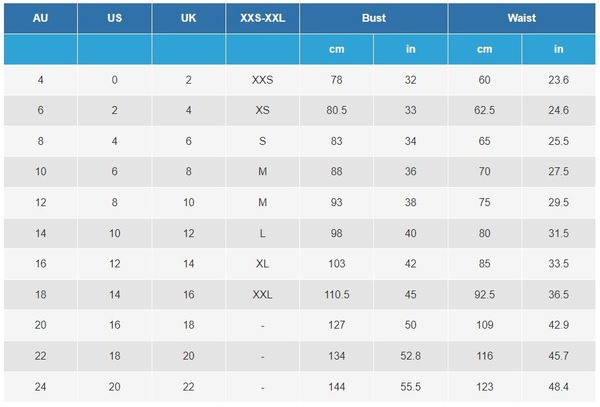Screen dimensions: 600x407
Task: Click bust inches value 52.8
Action: coord(411,356)
